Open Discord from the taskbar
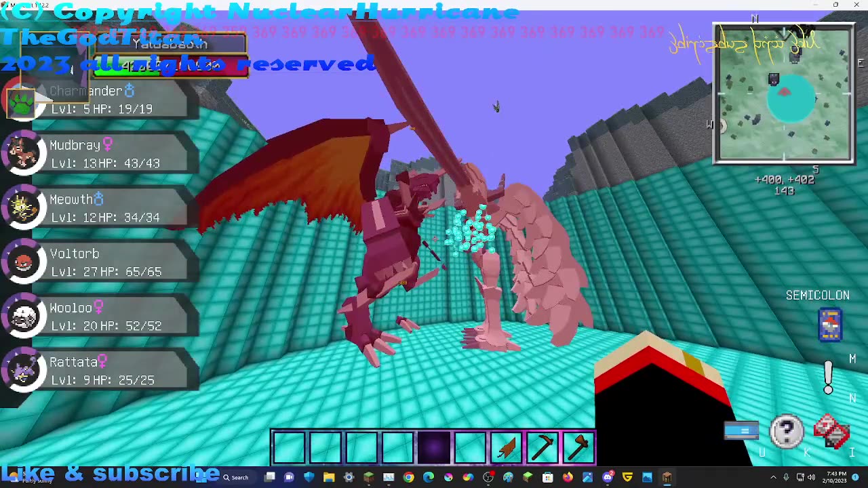The width and height of the screenshot is (868, 488). click(608, 477)
